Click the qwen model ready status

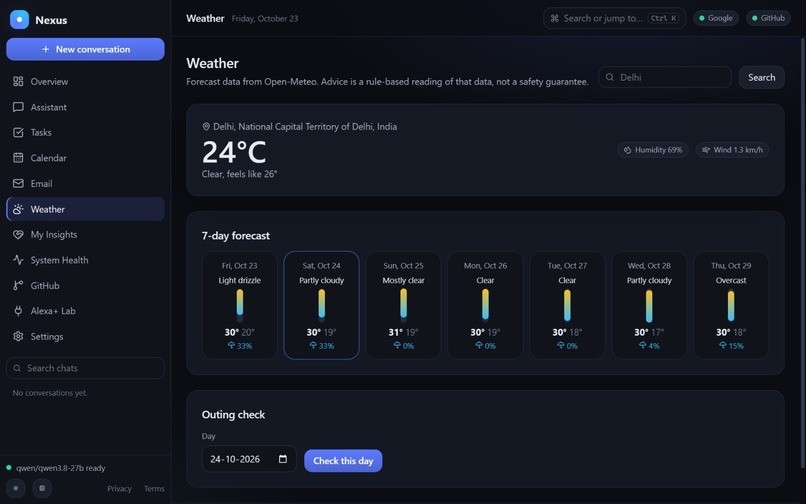56,468
